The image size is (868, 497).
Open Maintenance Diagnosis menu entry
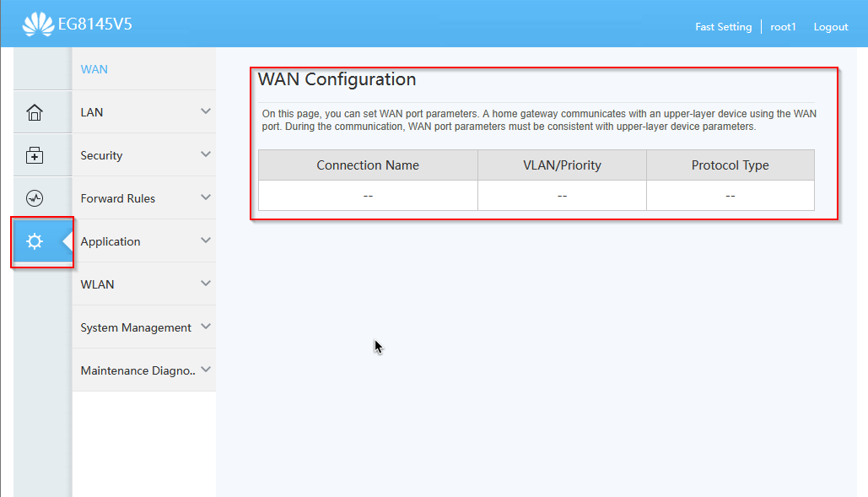[144, 370]
